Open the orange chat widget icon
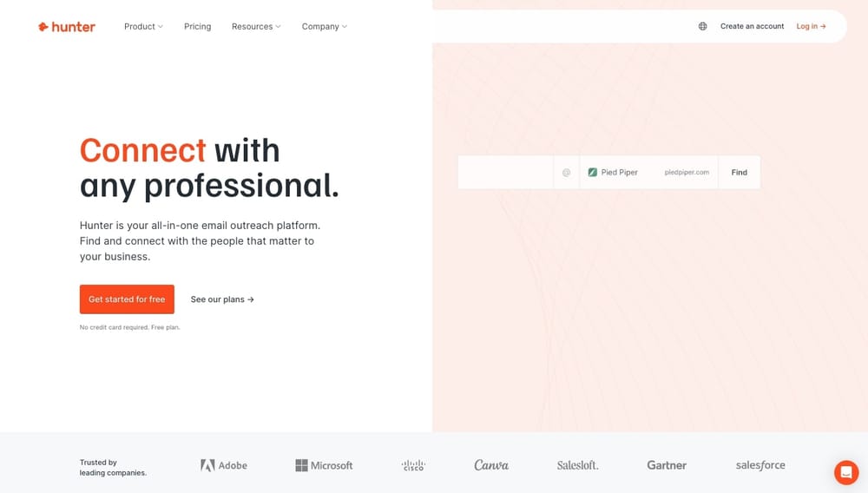 (845, 472)
